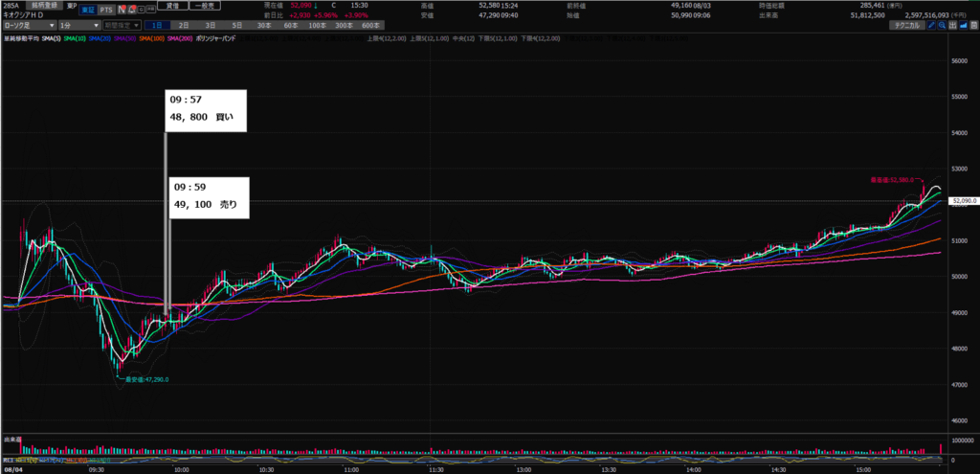The height and width of the screenshot is (474, 980).
Task: Select the 1日 period tab
Action: (157, 25)
